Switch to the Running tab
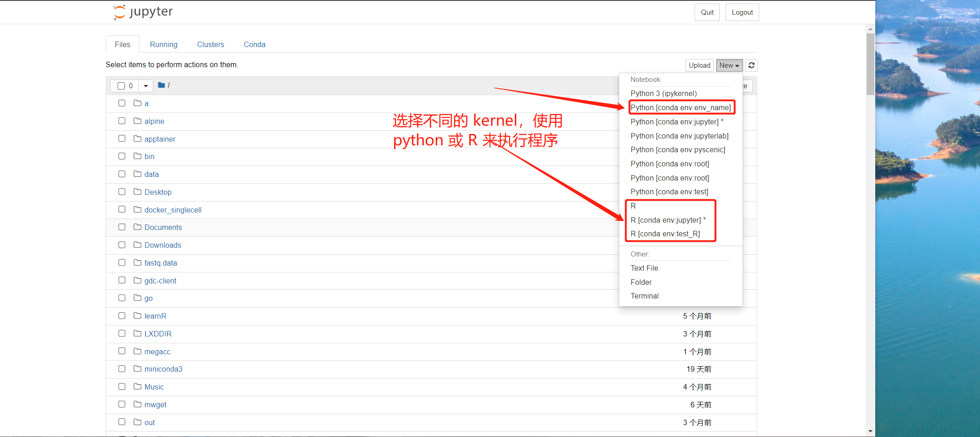Image resolution: width=980 pixels, height=437 pixels. click(x=163, y=44)
